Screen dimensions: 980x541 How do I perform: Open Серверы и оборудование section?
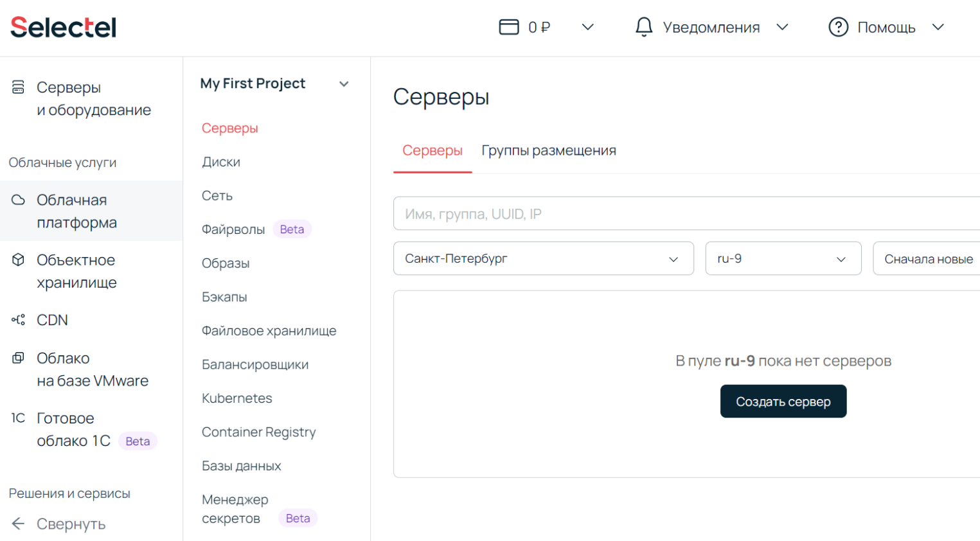94,98
